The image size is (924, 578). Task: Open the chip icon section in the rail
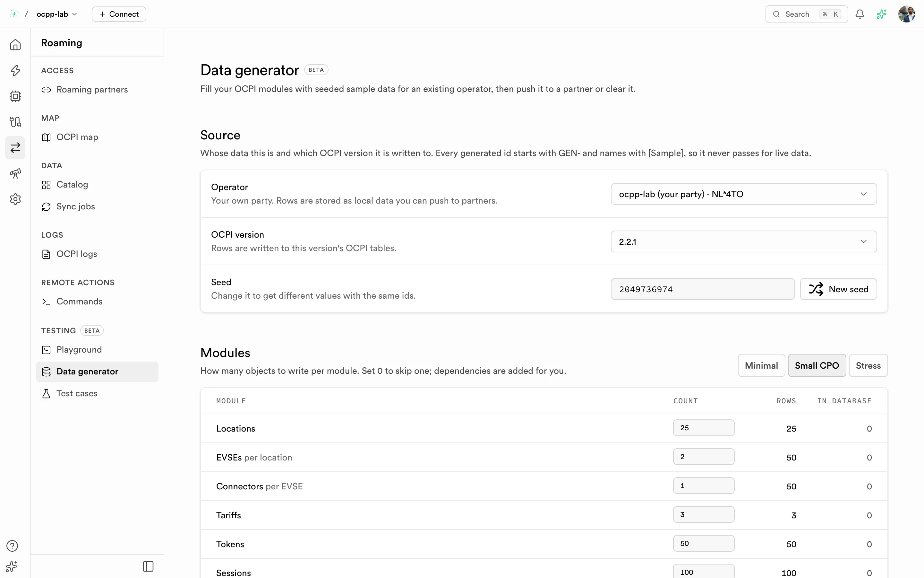pos(15,96)
